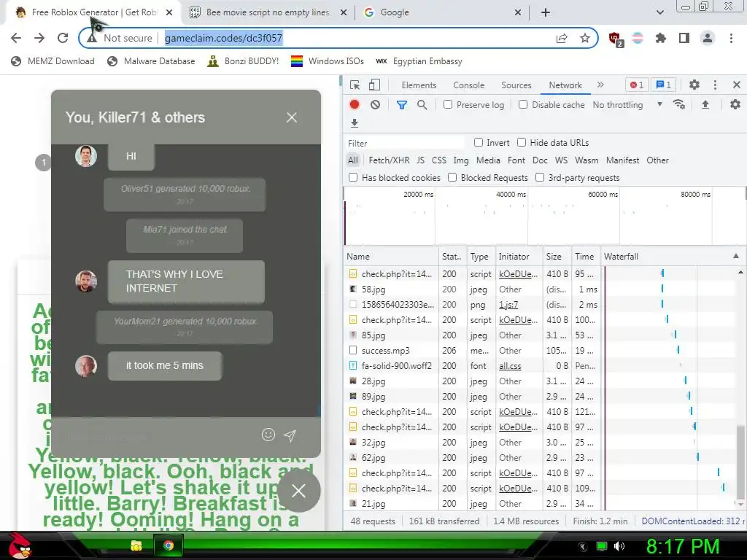
Task: Stop recording network log with red button
Action: (355, 105)
